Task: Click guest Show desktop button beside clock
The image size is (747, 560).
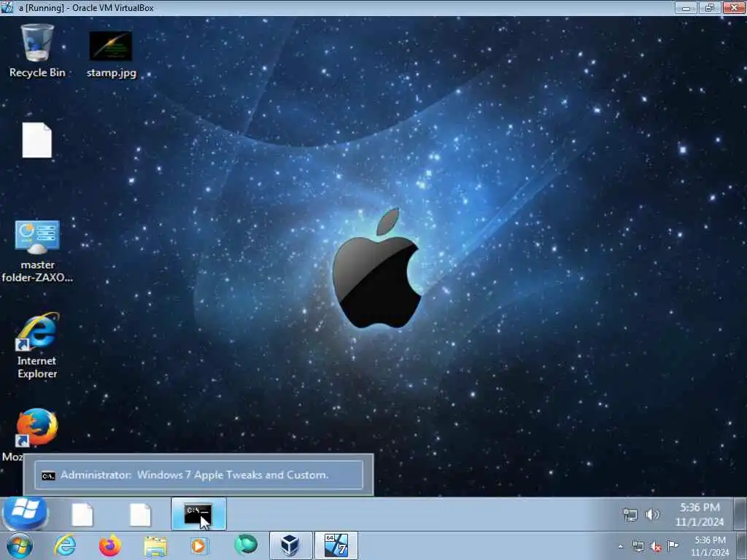Action: click(x=740, y=514)
